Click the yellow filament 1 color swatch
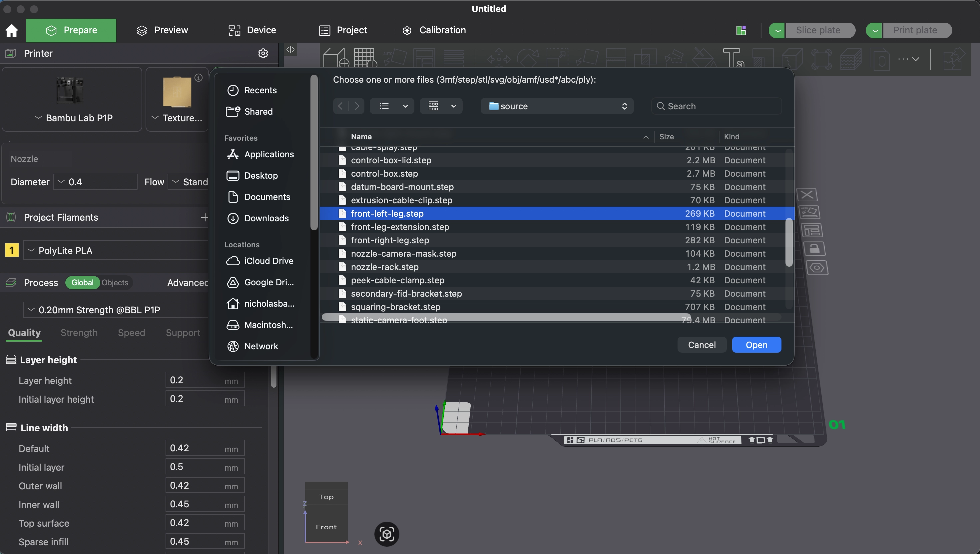The image size is (980, 554). click(x=12, y=251)
